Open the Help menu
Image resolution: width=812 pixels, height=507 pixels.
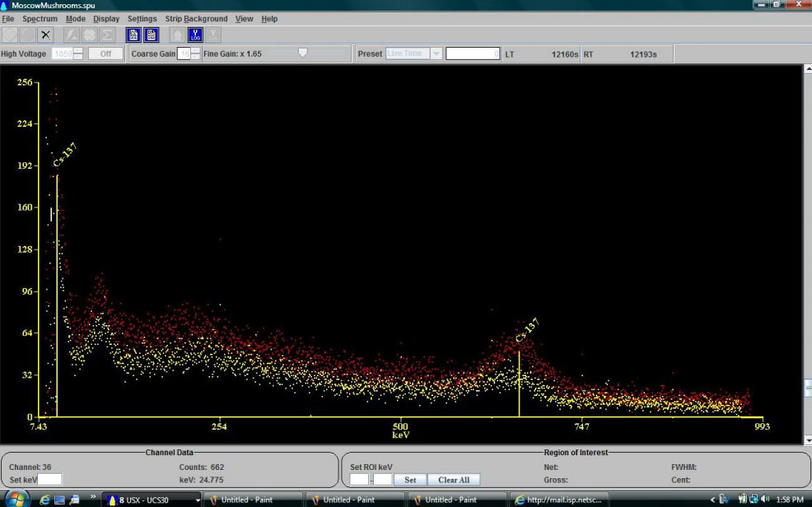coord(269,19)
